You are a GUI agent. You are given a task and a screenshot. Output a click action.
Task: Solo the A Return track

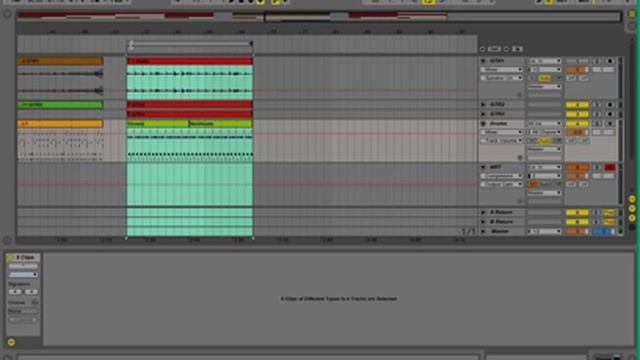pos(597,212)
